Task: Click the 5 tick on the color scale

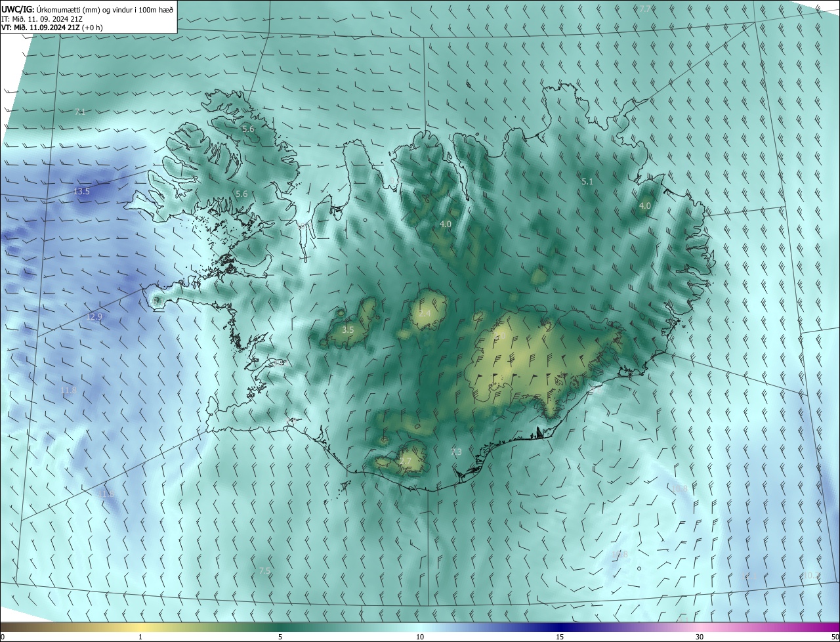Action: 280,637
